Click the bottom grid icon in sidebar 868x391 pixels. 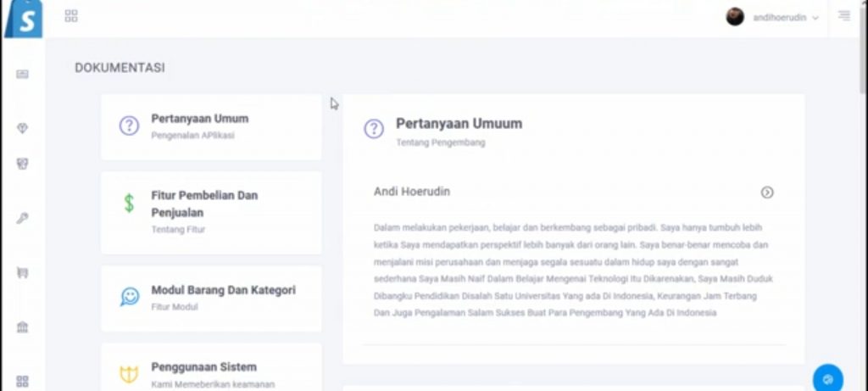23,381
